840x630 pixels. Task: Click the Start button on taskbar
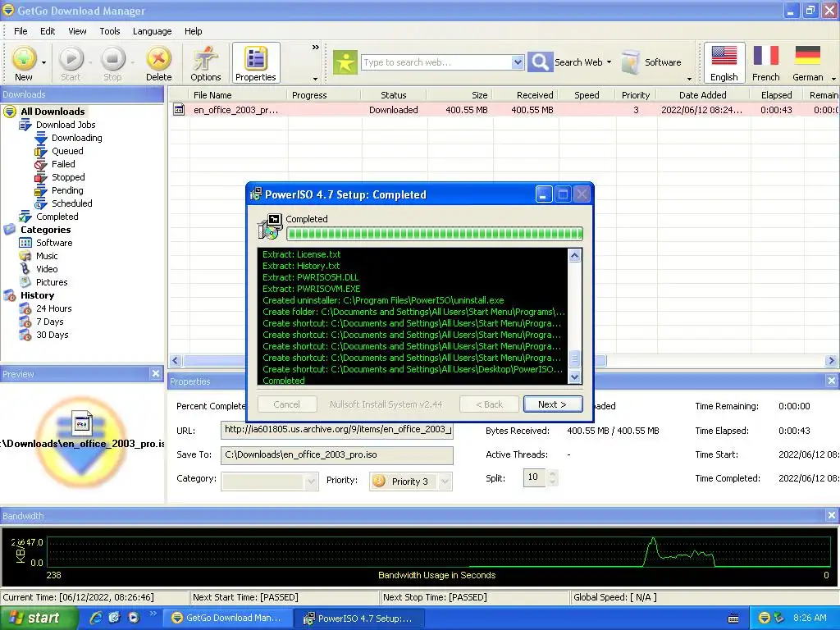coord(39,618)
